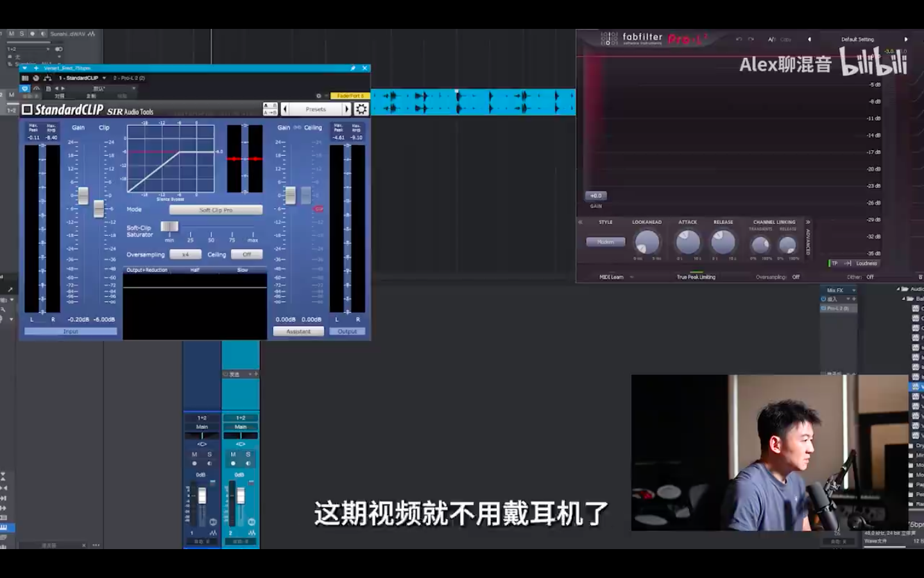Viewport: 924px width, 578px height.
Task: Go to previous StandardCLIP preset arrow
Action: pyautogui.click(x=285, y=109)
